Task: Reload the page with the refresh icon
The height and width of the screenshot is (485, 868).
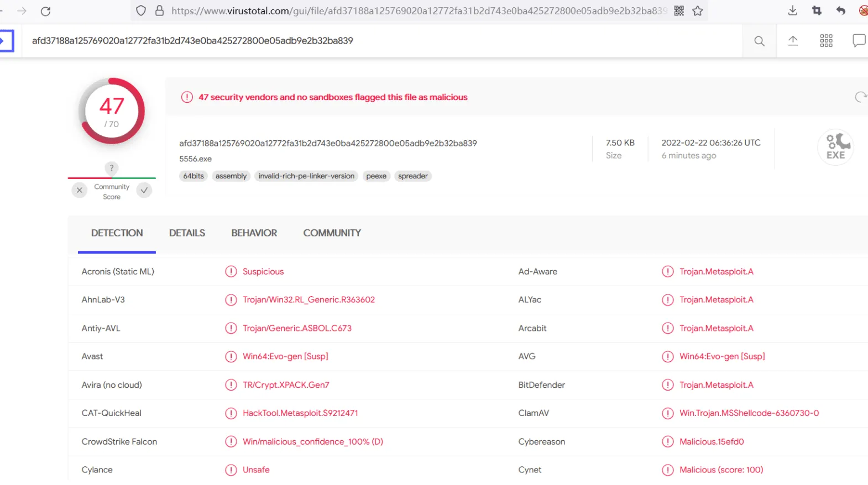Action: click(46, 11)
